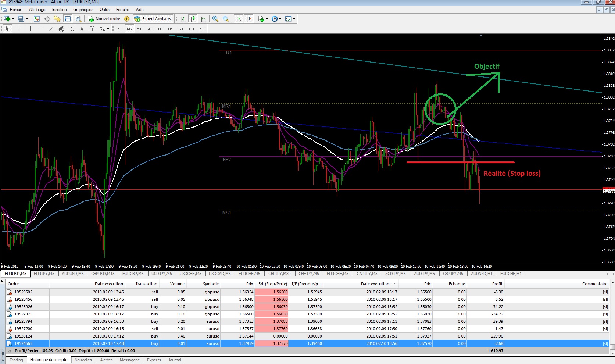Switch to the GBPUSD,M15 chart tab
Screen dimensions: 615x364
(x=103, y=274)
